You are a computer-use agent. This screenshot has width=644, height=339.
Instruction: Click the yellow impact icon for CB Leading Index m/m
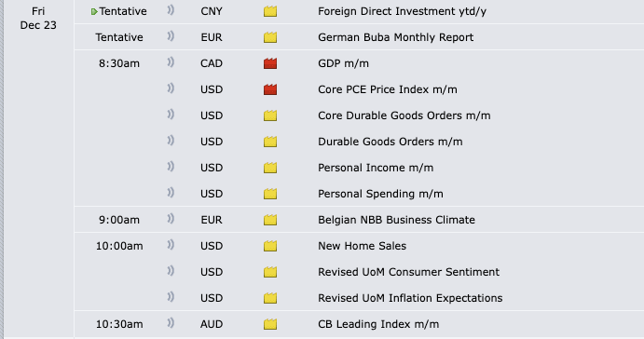coord(270,324)
